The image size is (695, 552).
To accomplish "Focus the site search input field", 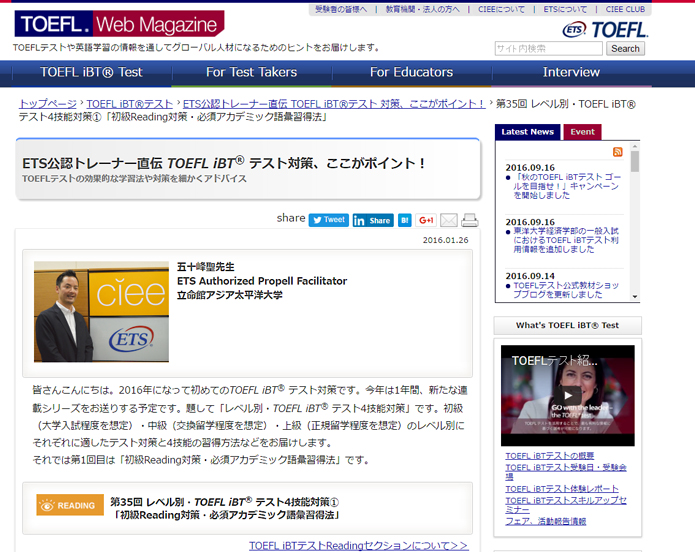I will [x=548, y=49].
